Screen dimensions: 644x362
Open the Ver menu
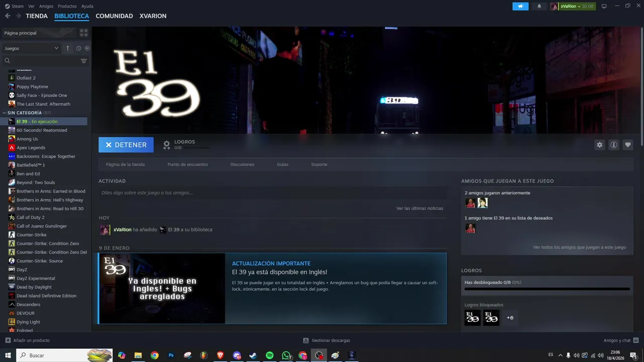click(31, 6)
